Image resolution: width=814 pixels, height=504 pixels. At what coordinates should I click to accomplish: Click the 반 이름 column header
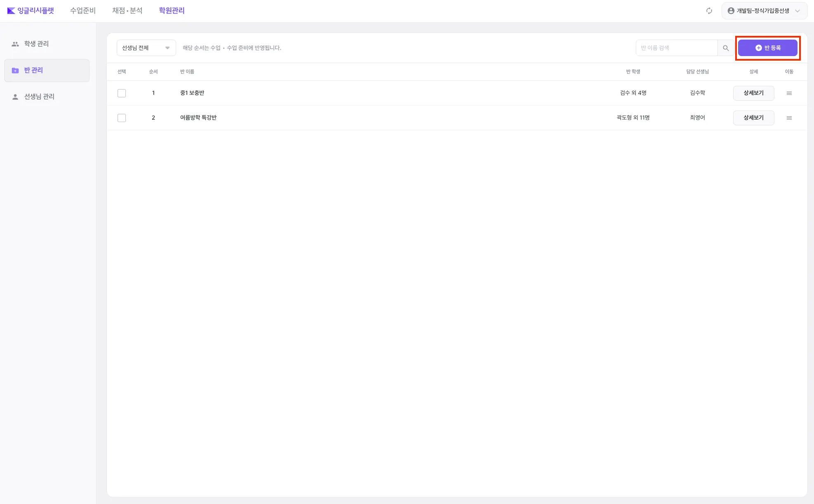(187, 72)
